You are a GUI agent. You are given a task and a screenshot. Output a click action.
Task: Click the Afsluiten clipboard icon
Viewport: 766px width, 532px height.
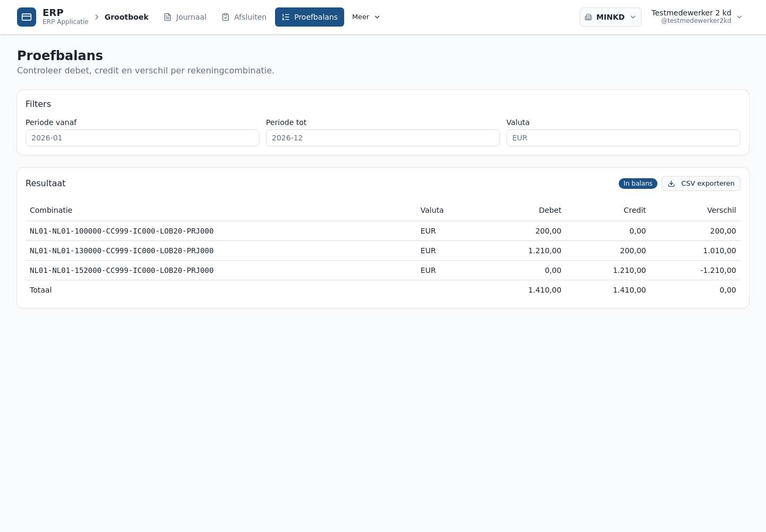coord(226,17)
